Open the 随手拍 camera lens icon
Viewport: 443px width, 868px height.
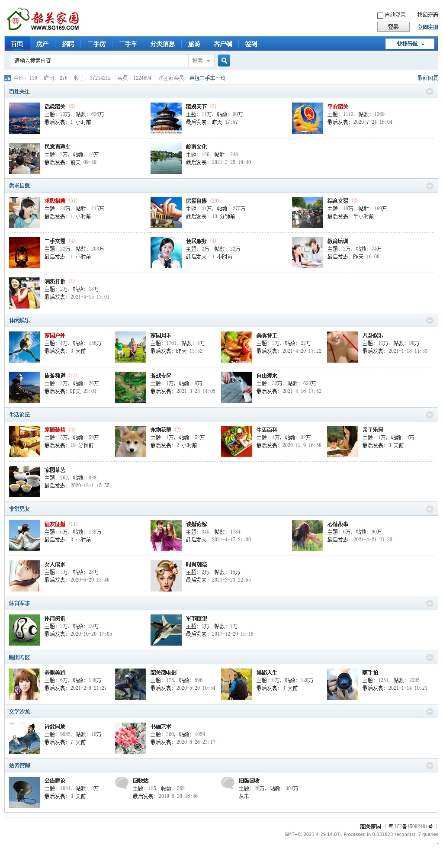tap(342, 684)
